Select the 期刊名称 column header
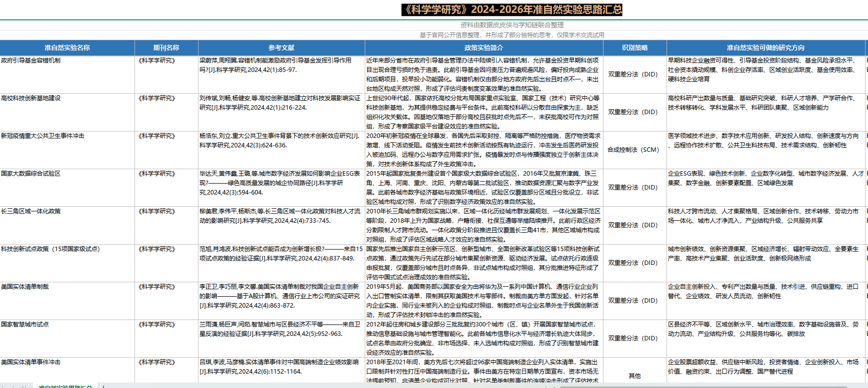 point(166,48)
